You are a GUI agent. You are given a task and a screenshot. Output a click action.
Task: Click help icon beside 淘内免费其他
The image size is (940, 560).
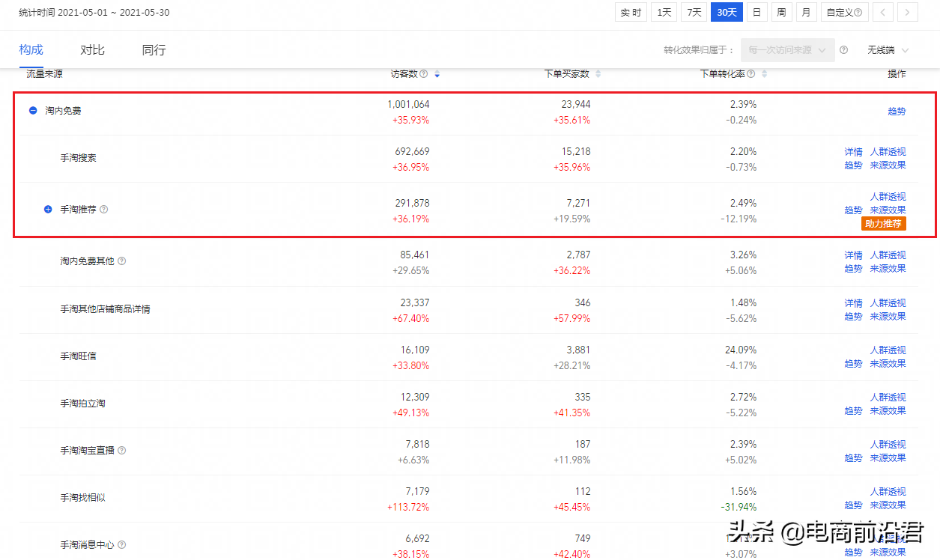[x=121, y=261]
